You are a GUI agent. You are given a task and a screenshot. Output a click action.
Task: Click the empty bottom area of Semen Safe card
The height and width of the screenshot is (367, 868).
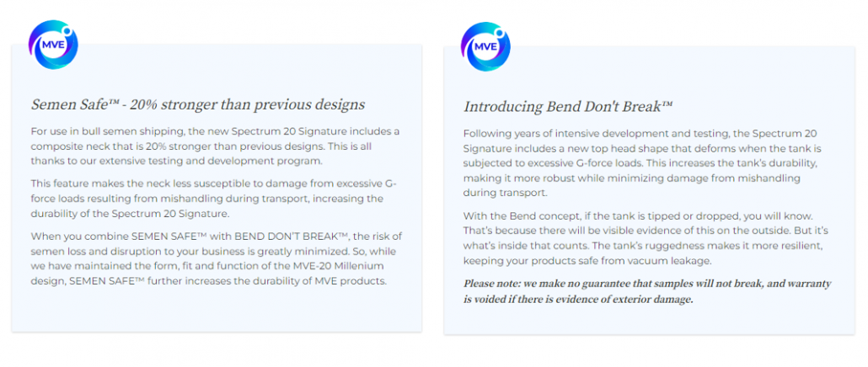click(217, 311)
